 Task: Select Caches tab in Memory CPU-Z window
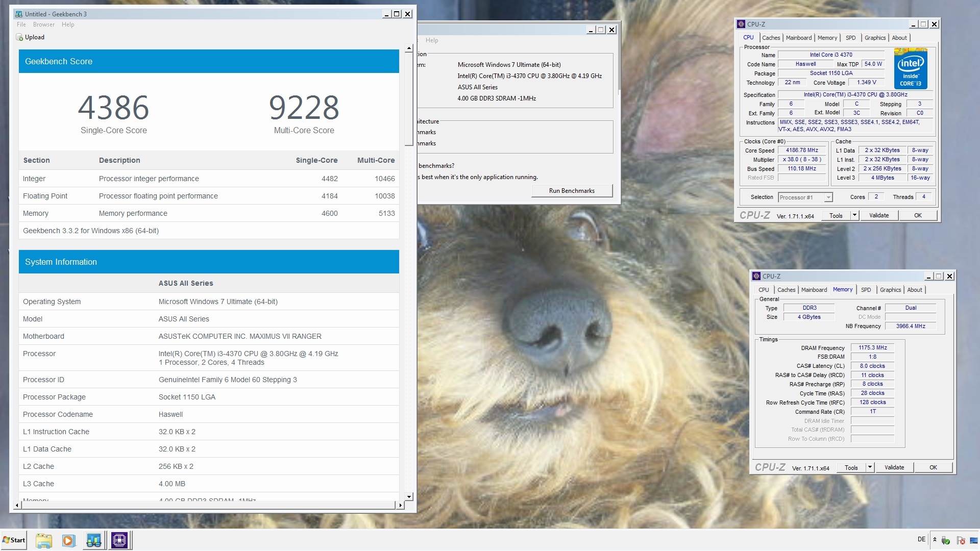(786, 290)
